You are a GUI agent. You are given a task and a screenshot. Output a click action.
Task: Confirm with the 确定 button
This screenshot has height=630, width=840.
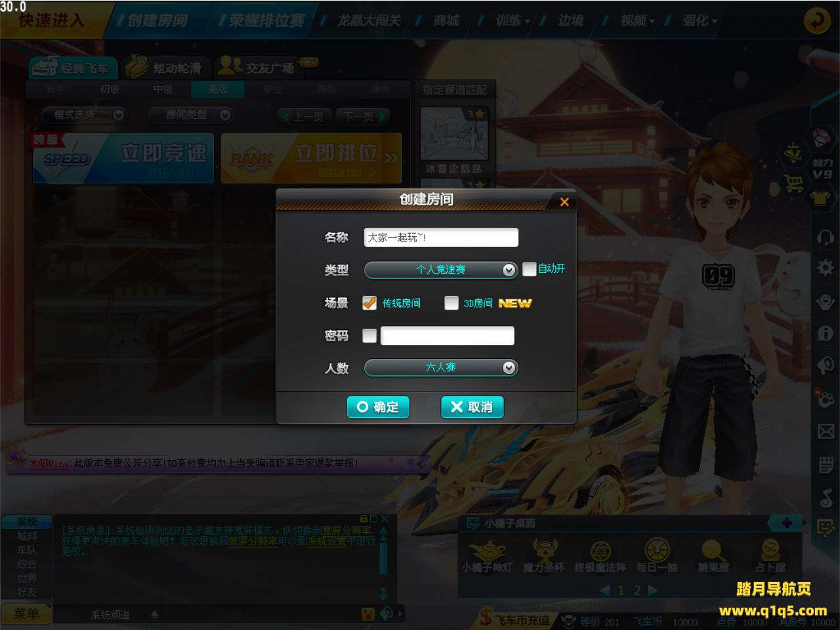[378, 407]
